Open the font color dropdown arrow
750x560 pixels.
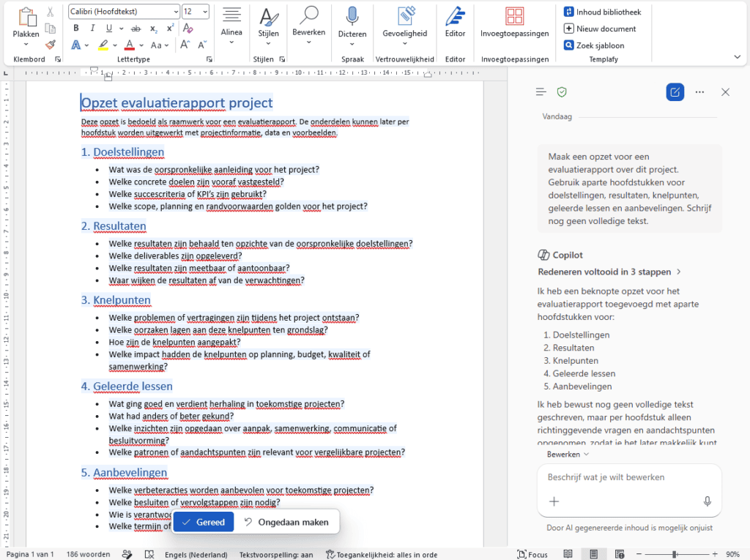click(x=141, y=45)
